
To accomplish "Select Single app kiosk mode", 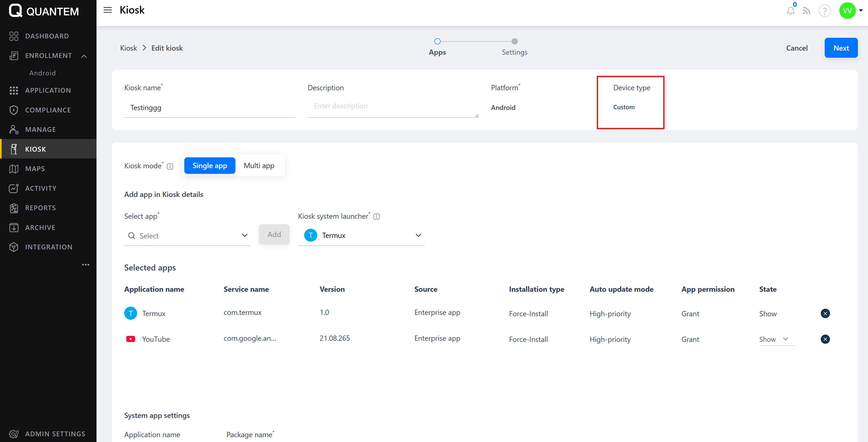I will 209,166.
